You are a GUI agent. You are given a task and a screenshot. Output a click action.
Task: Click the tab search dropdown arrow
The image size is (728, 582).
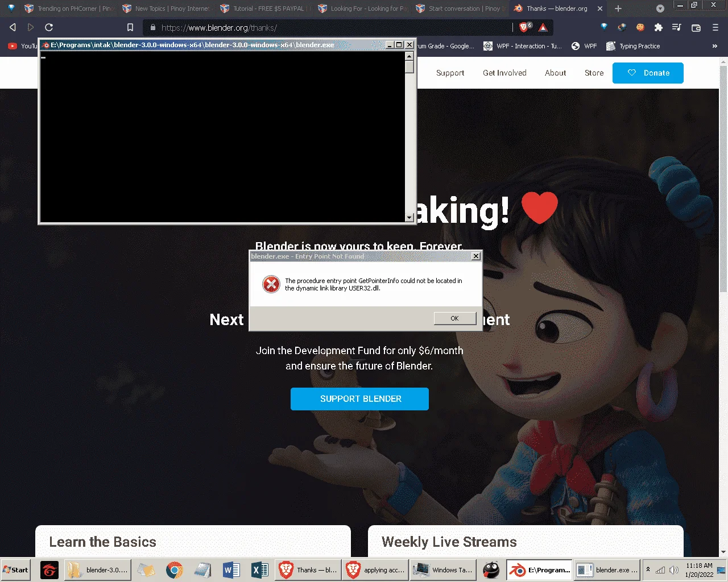(660, 9)
